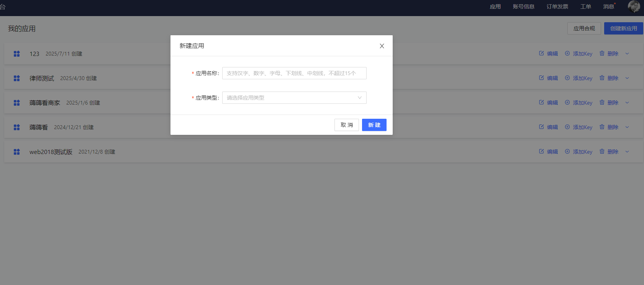Open 订单发票 in top navigation

pyautogui.click(x=557, y=7)
